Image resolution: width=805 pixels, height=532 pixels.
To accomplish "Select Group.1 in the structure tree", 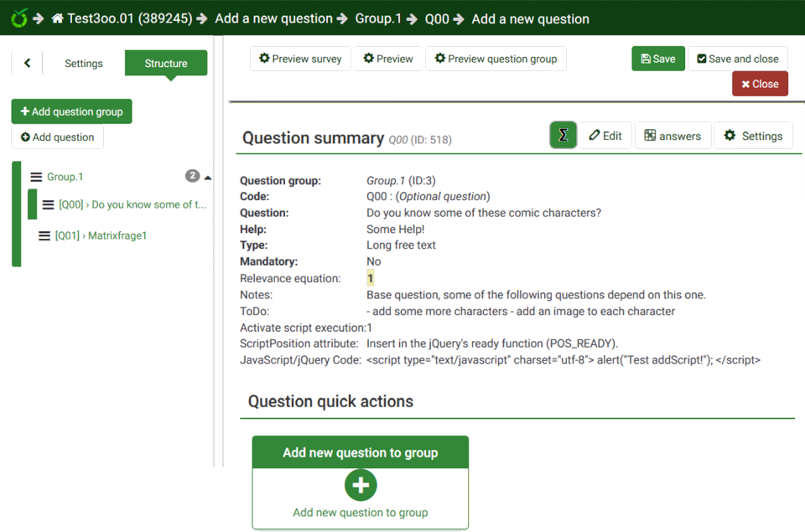I will pos(65,177).
